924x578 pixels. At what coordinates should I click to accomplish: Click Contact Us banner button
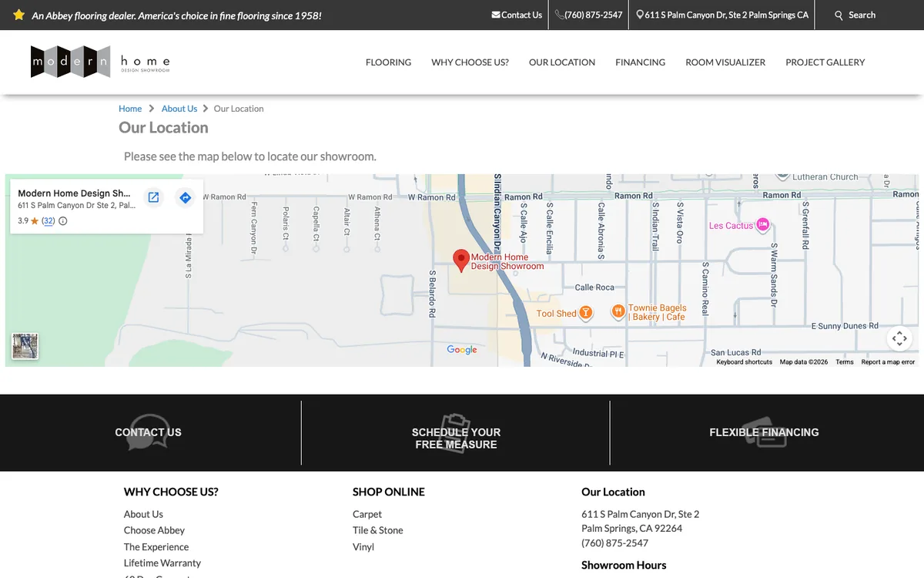tap(148, 432)
